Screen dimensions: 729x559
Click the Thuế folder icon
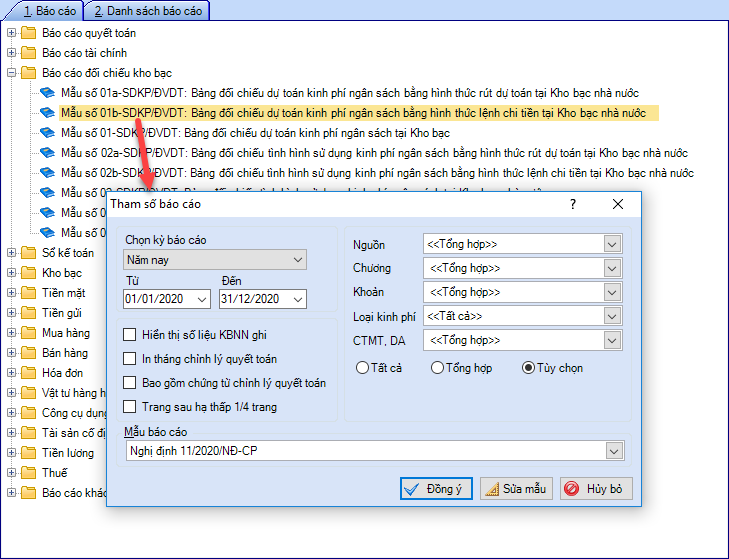click(28, 473)
